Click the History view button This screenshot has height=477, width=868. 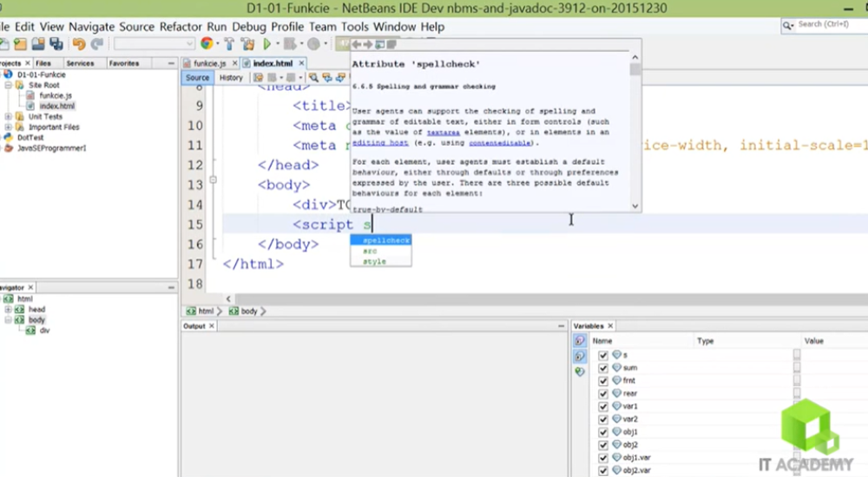point(231,77)
